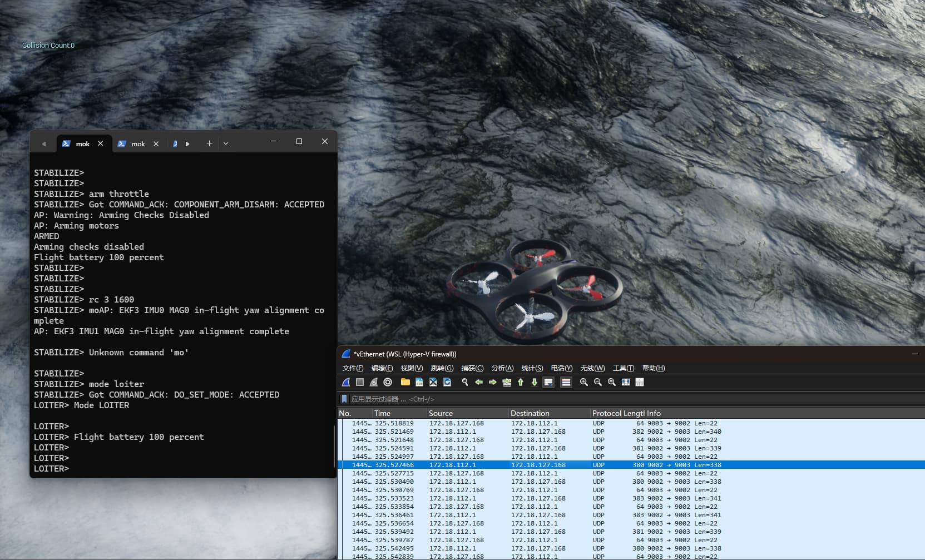
Task: Jump to the last packet with the down arrow
Action: click(x=534, y=382)
